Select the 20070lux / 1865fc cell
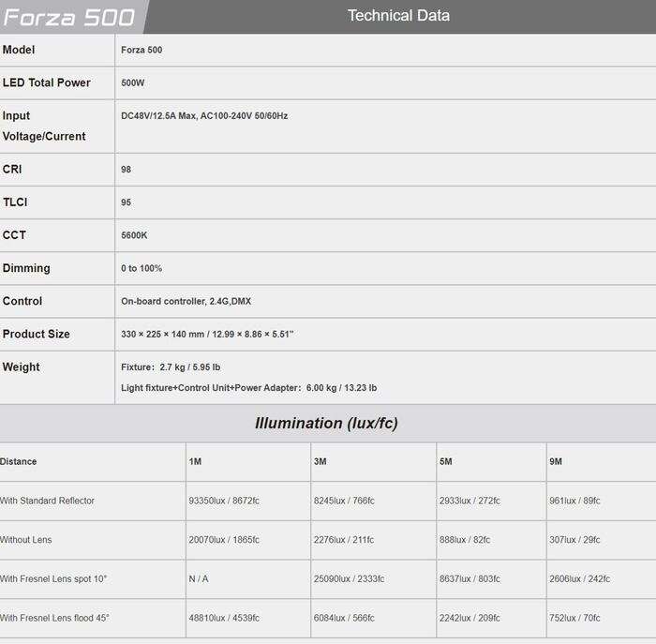 (x=224, y=540)
